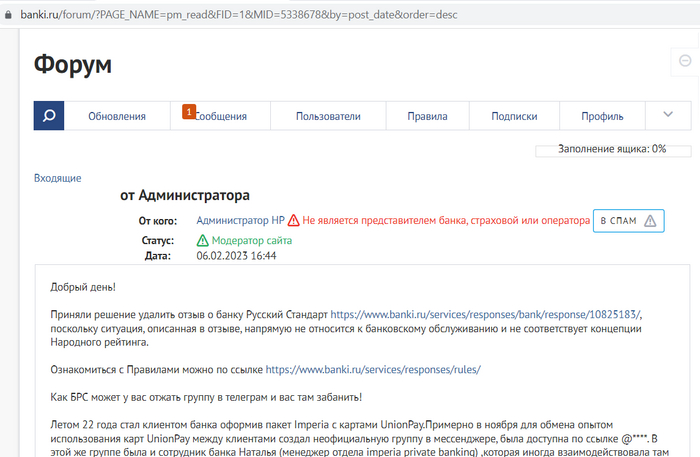Open forum search with magnifier icon
700x457 pixels.
click(49, 116)
